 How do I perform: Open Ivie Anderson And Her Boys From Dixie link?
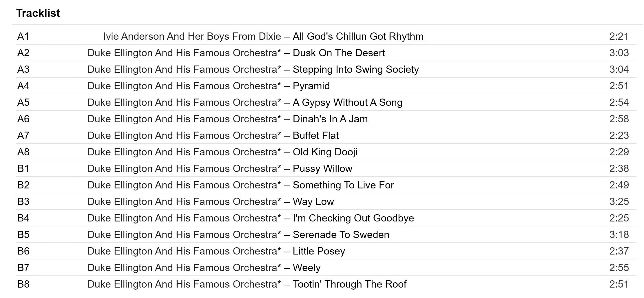coord(192,37)
